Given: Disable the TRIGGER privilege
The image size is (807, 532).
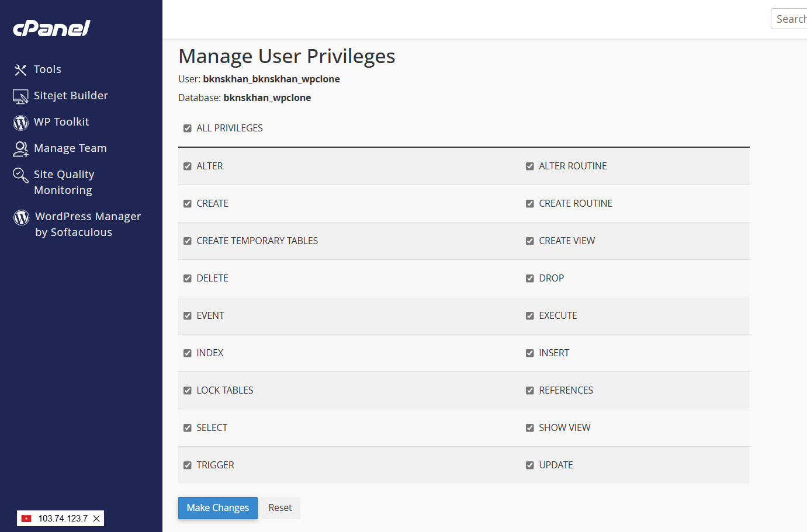Looking at the screenshot, I should pos(188,465).
